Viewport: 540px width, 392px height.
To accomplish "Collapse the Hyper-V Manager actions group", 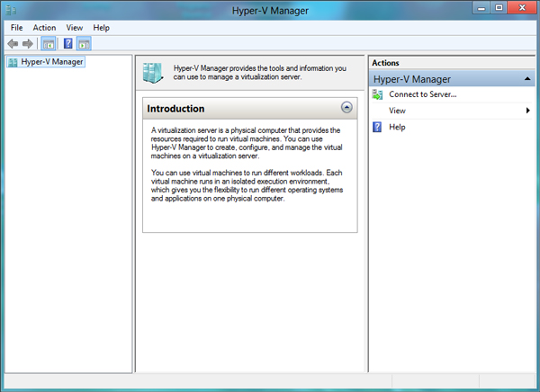I will [527, 79].
